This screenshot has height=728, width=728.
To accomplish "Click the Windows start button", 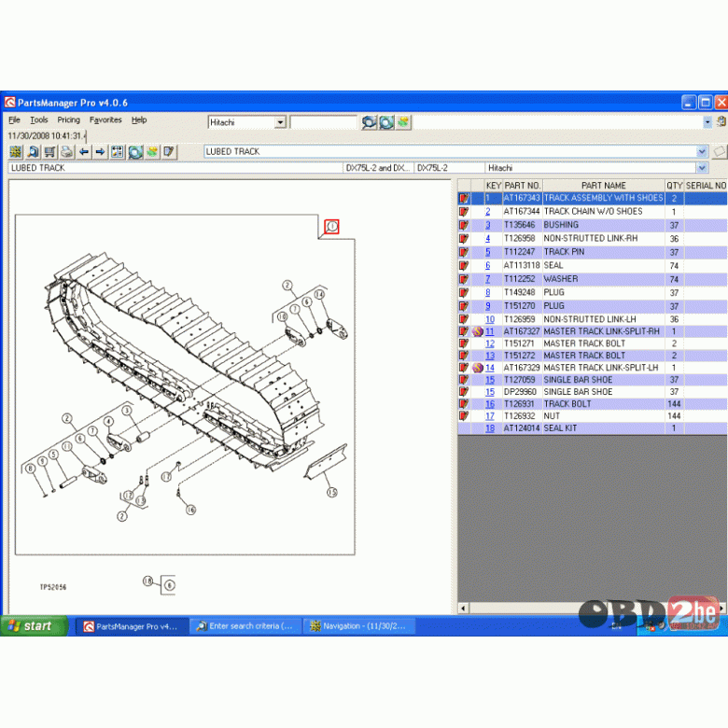I will (34, 626).
